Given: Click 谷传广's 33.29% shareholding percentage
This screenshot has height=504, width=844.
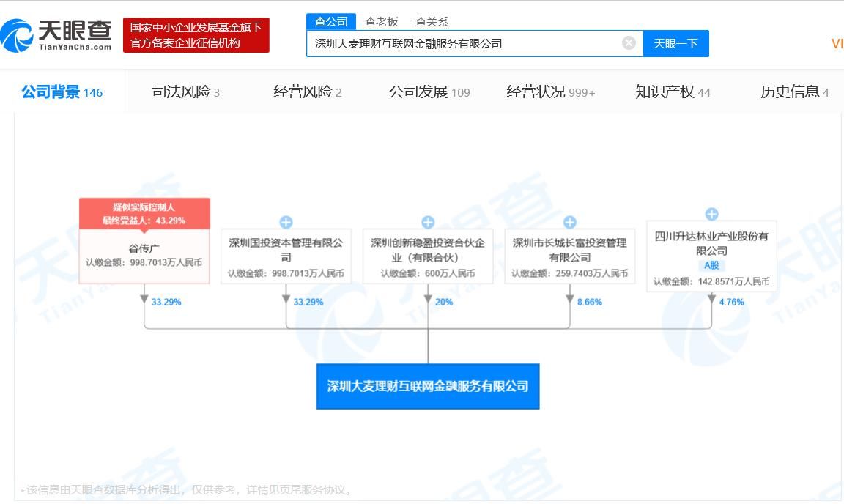Looking at the screenshot, I should 166,302.
